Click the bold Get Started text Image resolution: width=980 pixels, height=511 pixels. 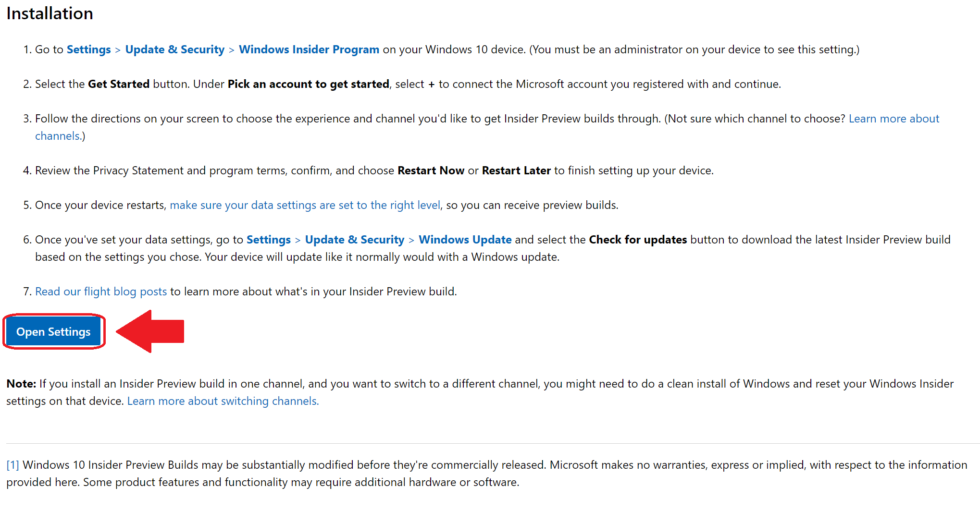pos(119,84)
